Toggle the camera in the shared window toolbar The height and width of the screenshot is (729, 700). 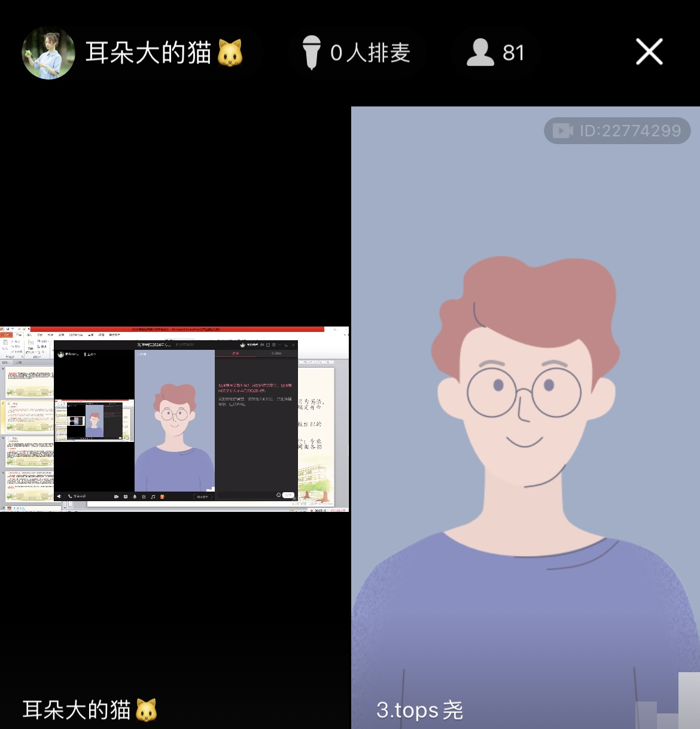coord(116,496)
